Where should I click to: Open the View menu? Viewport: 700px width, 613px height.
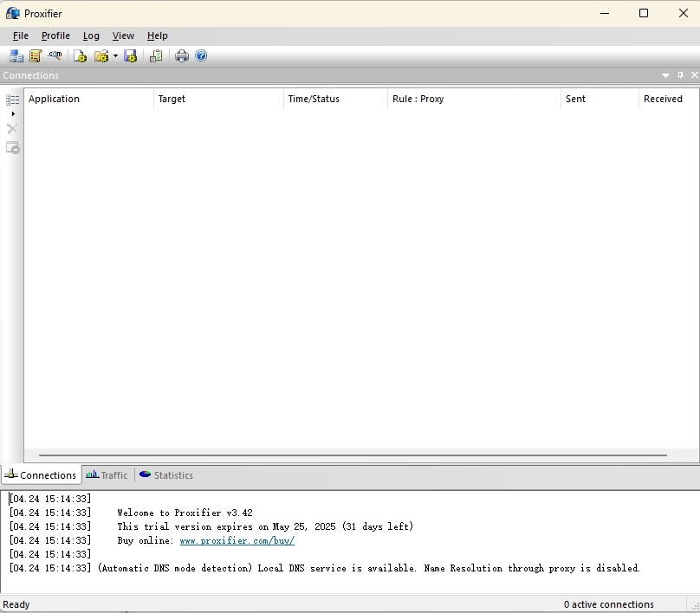[x=123, y=35]
